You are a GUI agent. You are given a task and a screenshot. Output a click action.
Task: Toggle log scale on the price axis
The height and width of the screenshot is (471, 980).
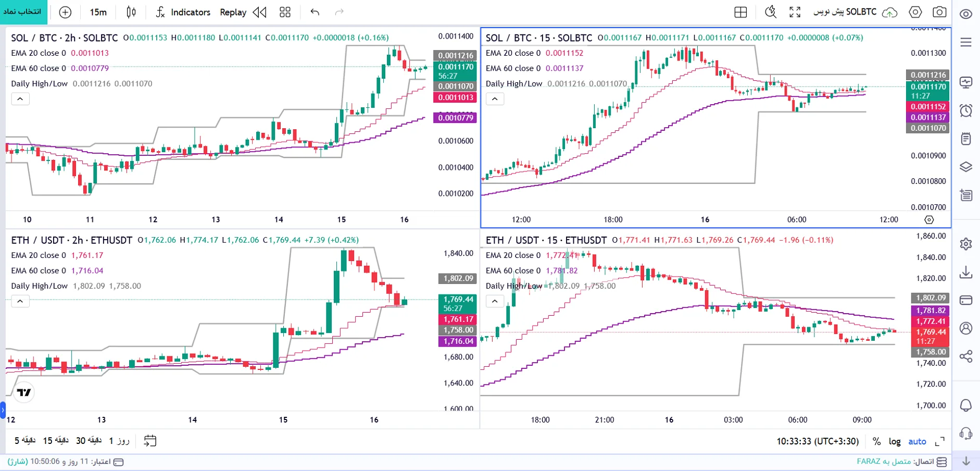[895, 441]
